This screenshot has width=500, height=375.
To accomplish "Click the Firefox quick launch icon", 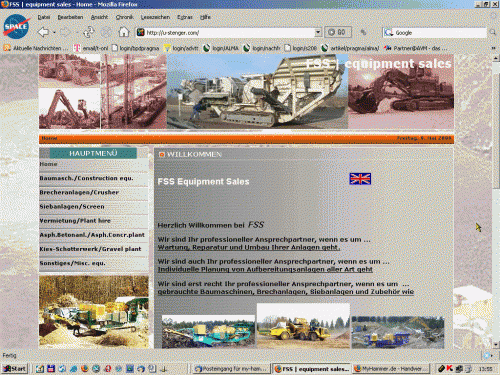I will click(84, 369).
